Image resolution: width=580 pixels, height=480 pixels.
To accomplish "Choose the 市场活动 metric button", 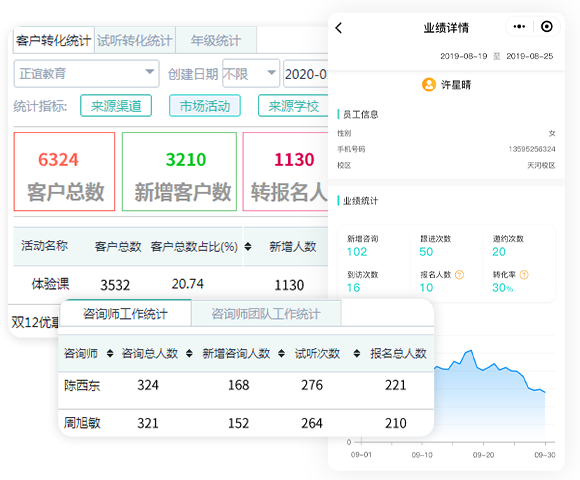I will point(205,106).
